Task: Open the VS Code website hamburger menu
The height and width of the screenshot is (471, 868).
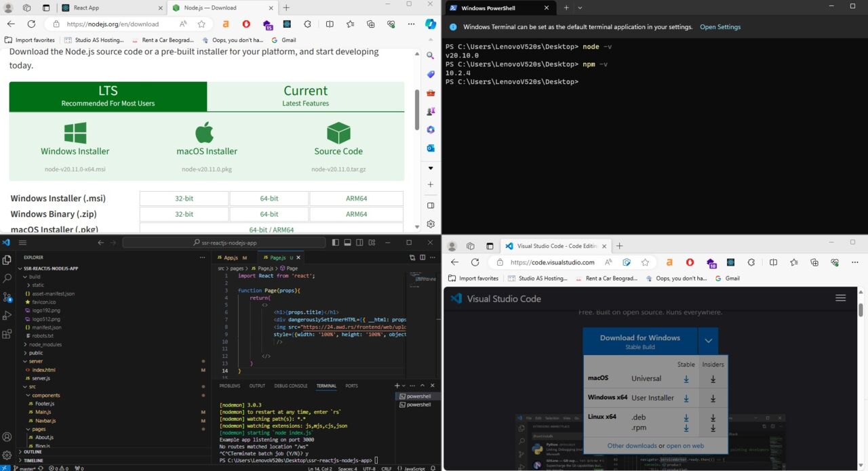Action: pos(840,298)
